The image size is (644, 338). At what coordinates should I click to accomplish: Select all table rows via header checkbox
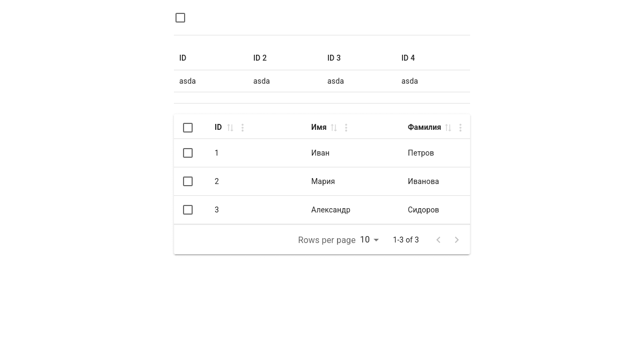coord(188,128)
